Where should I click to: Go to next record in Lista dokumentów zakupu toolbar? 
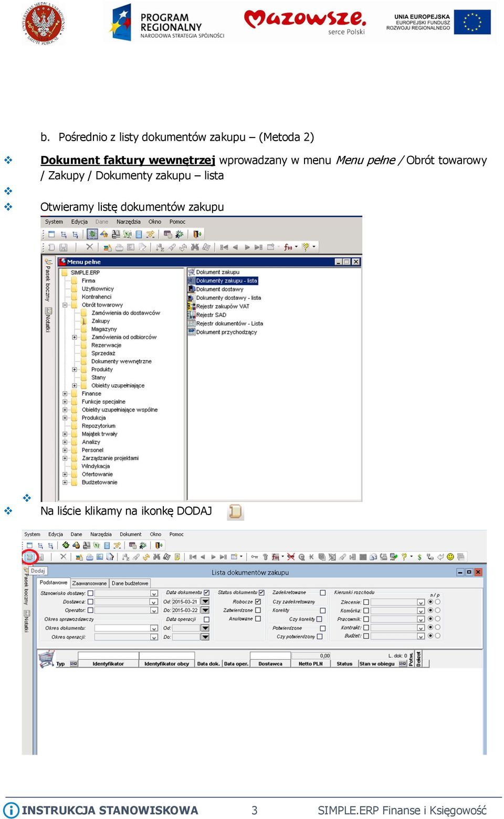213,557
